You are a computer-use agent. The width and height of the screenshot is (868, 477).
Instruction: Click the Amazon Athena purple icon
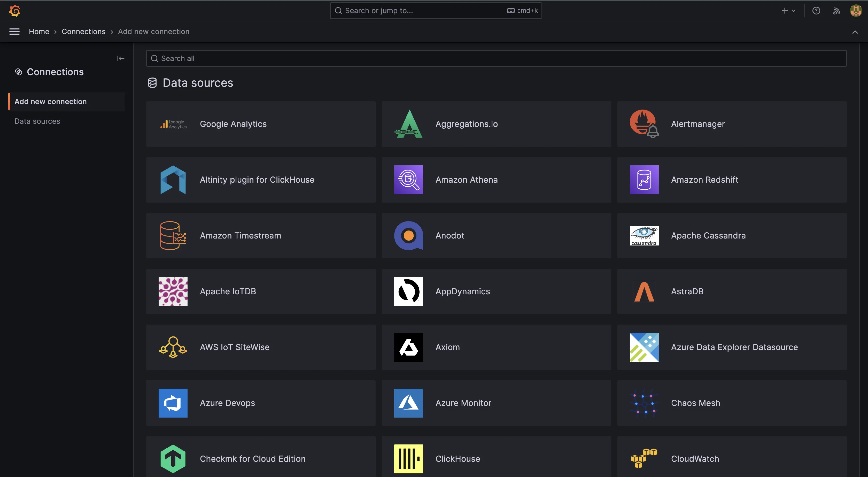pos(408,180)
